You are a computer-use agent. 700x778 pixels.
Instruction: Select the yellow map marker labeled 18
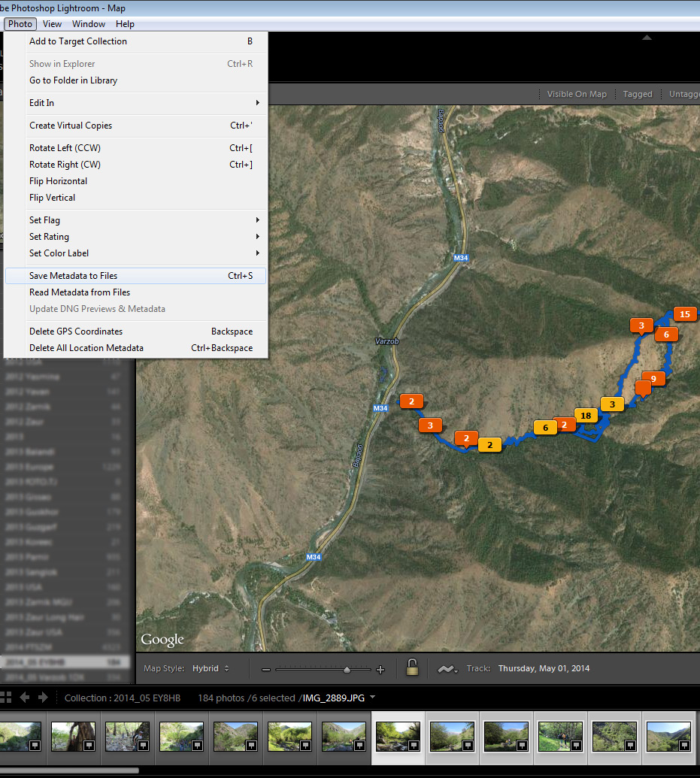[x=586, y=416]
